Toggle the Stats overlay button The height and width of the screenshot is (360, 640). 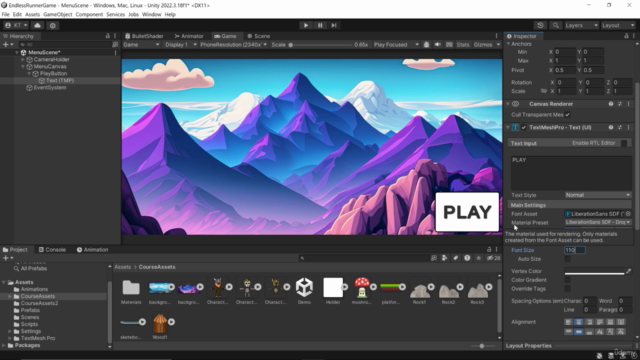(x=463, y=44)
